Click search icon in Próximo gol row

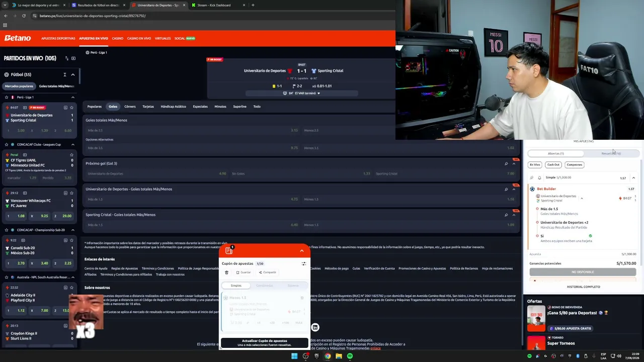506,163
